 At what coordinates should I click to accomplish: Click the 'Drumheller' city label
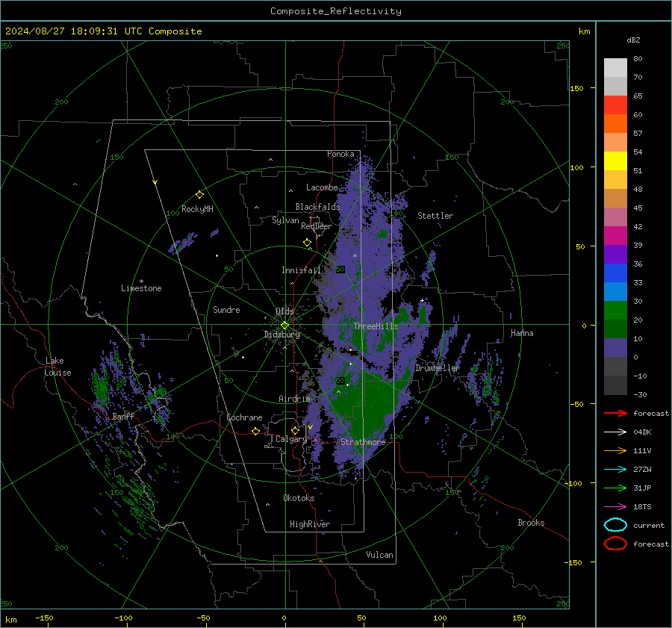pyautogui.click(x=437, y=368)
